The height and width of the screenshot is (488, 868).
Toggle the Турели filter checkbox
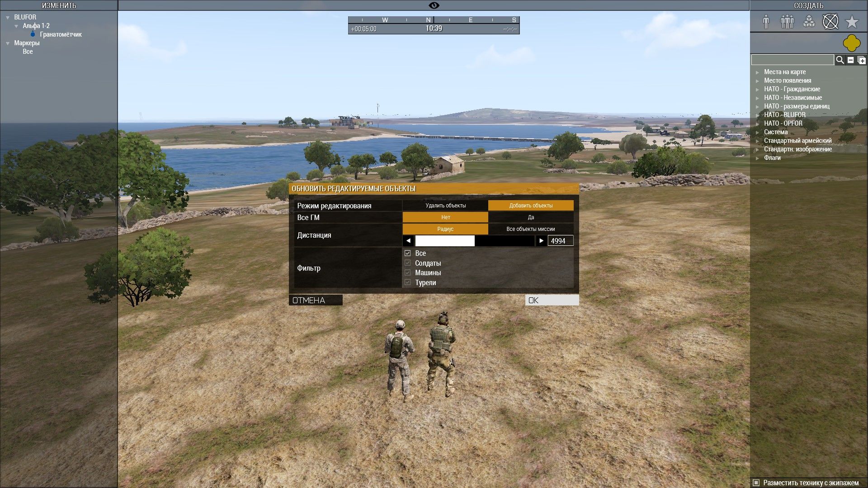click(x=408, y=282)
